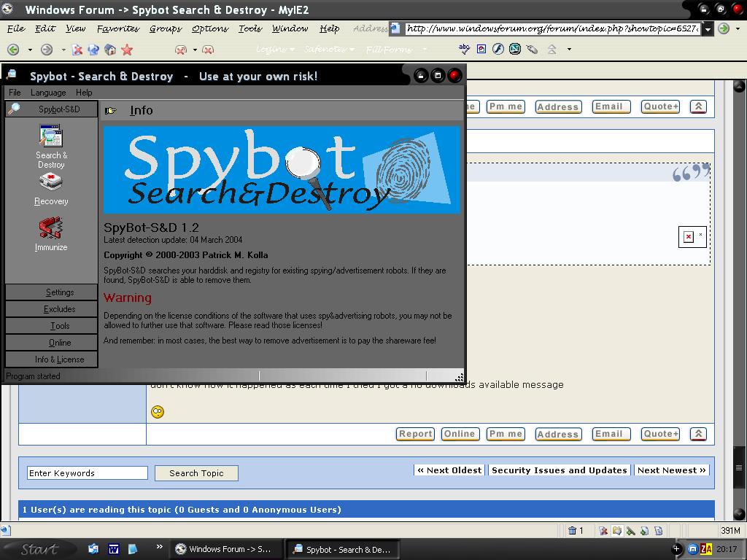Click the first quick launch icon next to Start
The width and height of the screenshot is (747, 560).
(93, 549)
